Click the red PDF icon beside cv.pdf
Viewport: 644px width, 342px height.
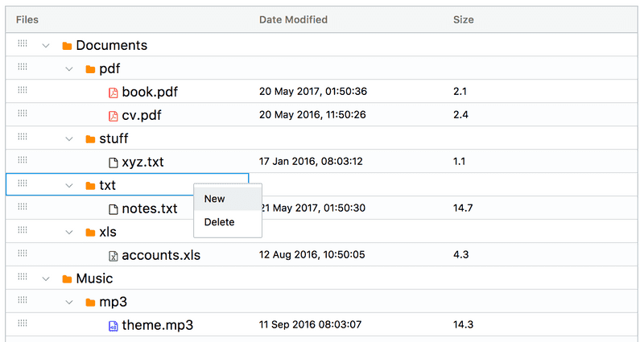113,116
